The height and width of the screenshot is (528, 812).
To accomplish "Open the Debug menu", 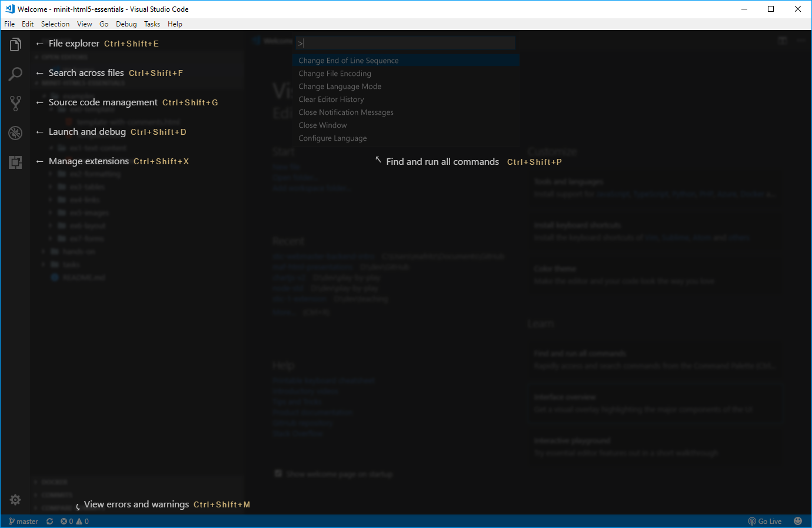I will click(127, 24).
